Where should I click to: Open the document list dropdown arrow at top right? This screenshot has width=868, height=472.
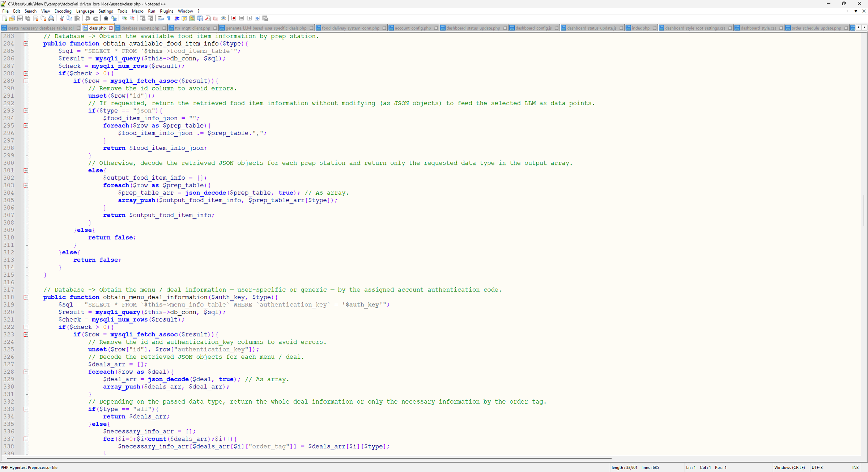tap(856, 11)
